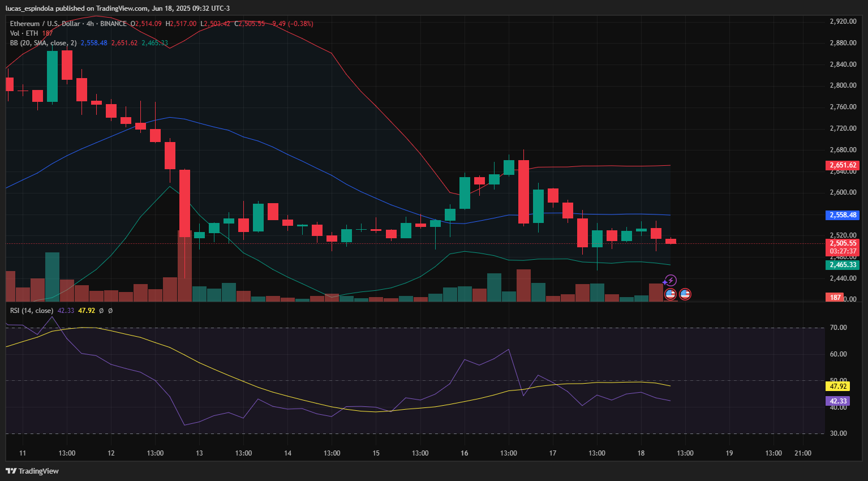
Task: Click the purple 42.33 RSI value label
Action: coord(837,401)
